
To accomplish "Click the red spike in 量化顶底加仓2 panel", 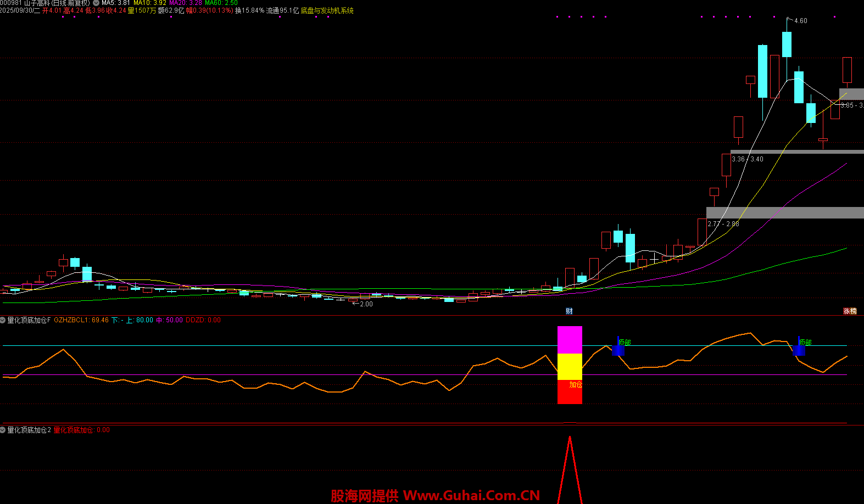I will [x=570, y=467].
